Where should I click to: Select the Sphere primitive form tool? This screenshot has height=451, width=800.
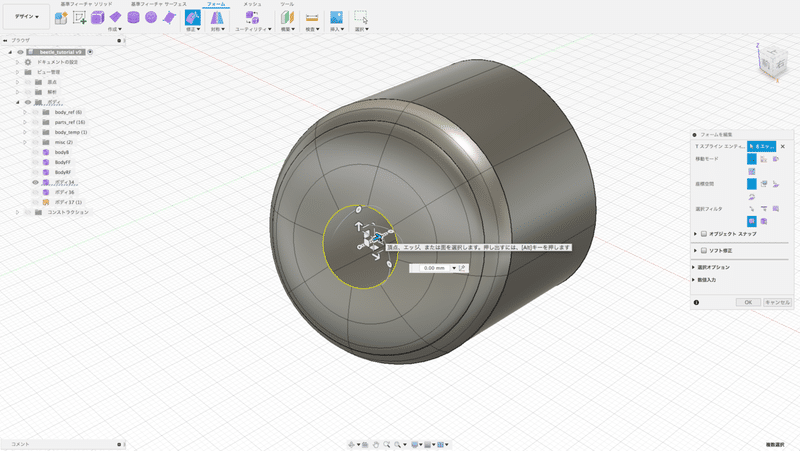(151, 17)
